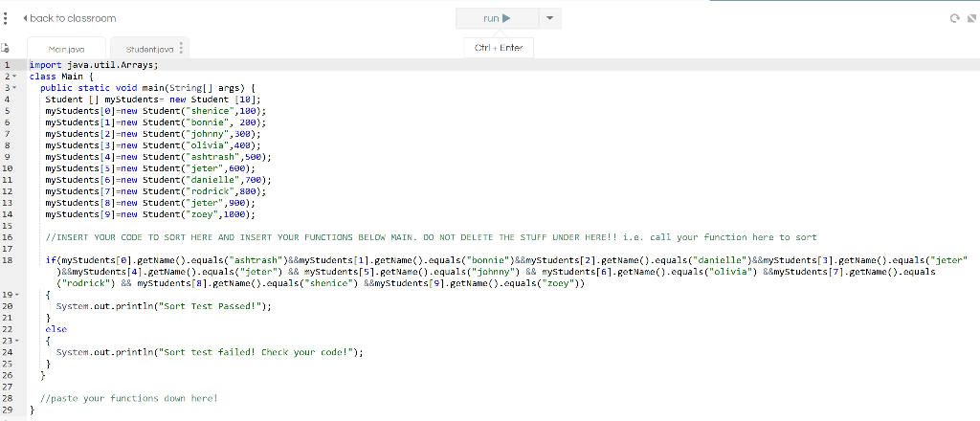Click the import java.util.Arrays line
980x421 pixels.
(95, 64)
